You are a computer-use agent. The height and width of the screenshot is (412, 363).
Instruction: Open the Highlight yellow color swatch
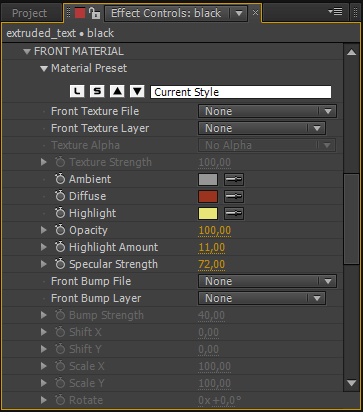[x=208, y=213]
